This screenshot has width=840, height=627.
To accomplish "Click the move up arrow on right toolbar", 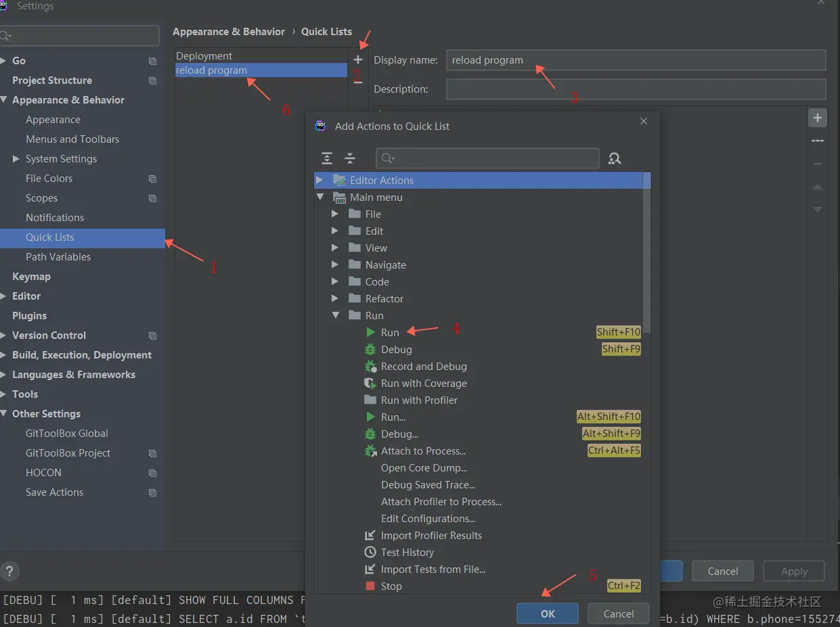I will pyautogui.click(x=818, y=187).
